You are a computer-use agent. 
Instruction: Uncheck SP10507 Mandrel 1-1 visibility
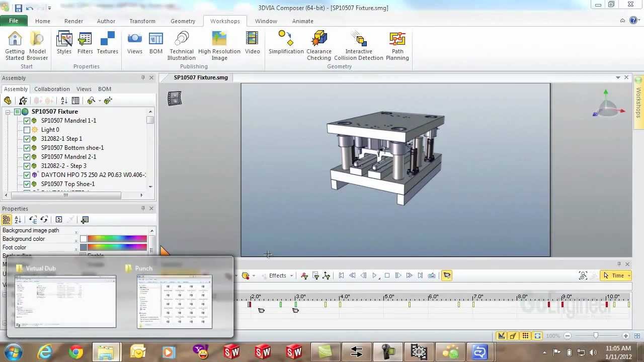pyautogui.click(x=27, y=121)
